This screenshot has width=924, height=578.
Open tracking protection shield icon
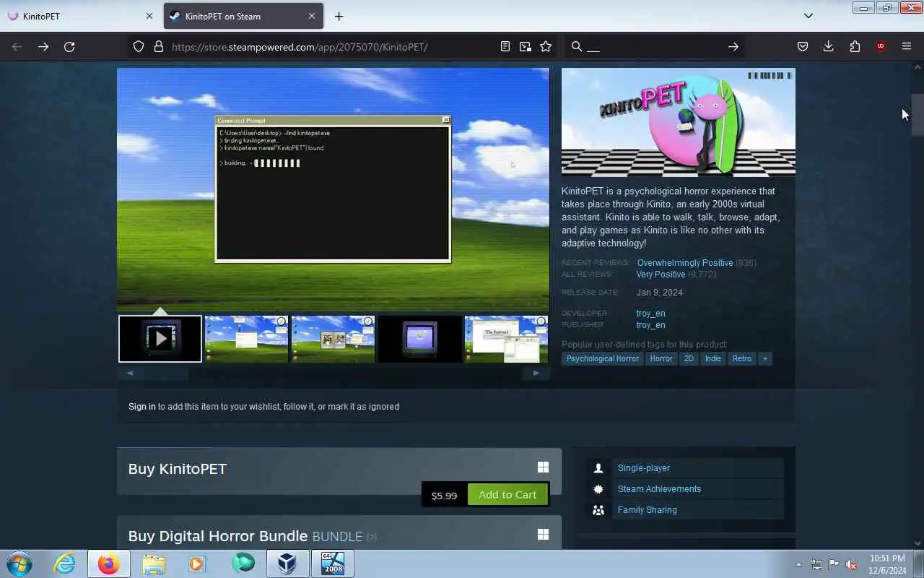coord(139,47)
